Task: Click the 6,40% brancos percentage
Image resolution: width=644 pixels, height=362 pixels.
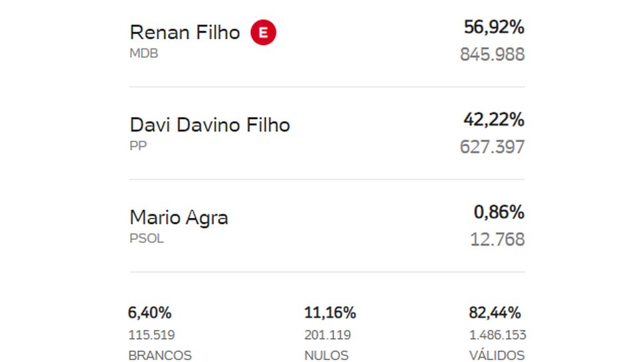Action: pyautogui.click(x=149, y=313)
